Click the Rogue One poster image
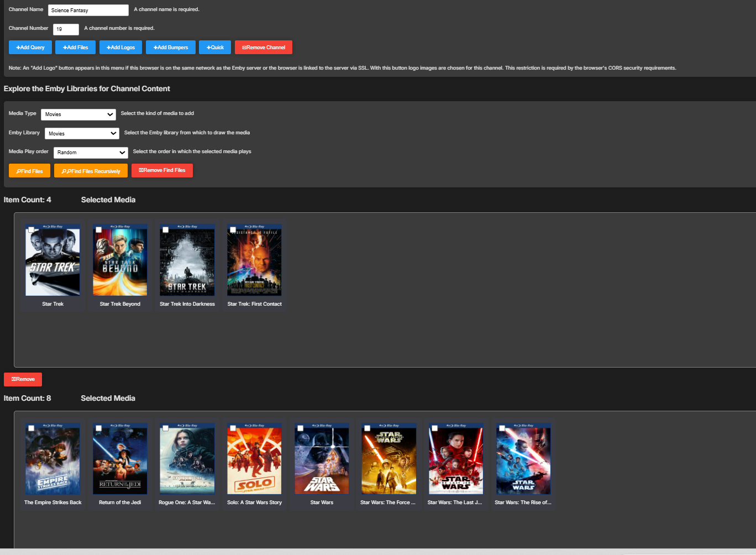The height and width of the screenshot is (555, 756). point(187,459)
